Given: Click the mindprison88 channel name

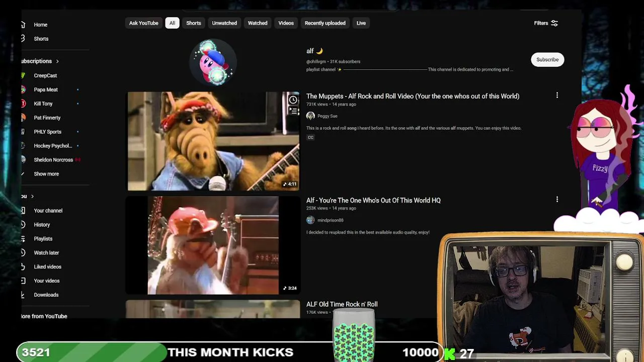Looking at the screenshot, I should point(331,220).
